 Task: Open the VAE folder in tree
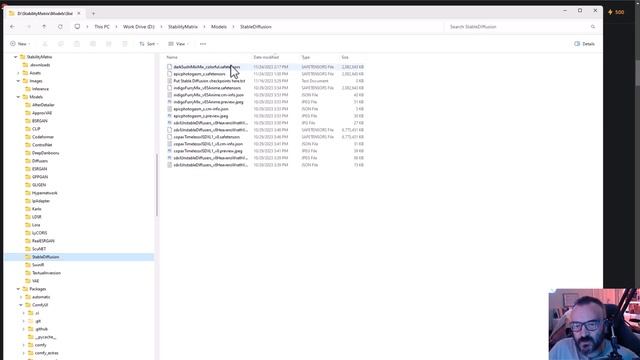pyautogui.click(x=36, y=281)
